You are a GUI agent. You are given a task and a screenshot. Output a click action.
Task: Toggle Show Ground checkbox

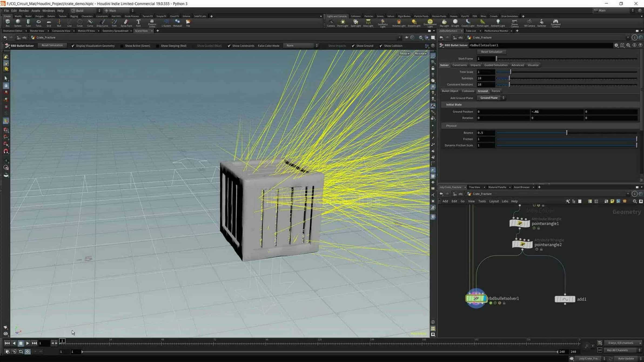(353, 46)
